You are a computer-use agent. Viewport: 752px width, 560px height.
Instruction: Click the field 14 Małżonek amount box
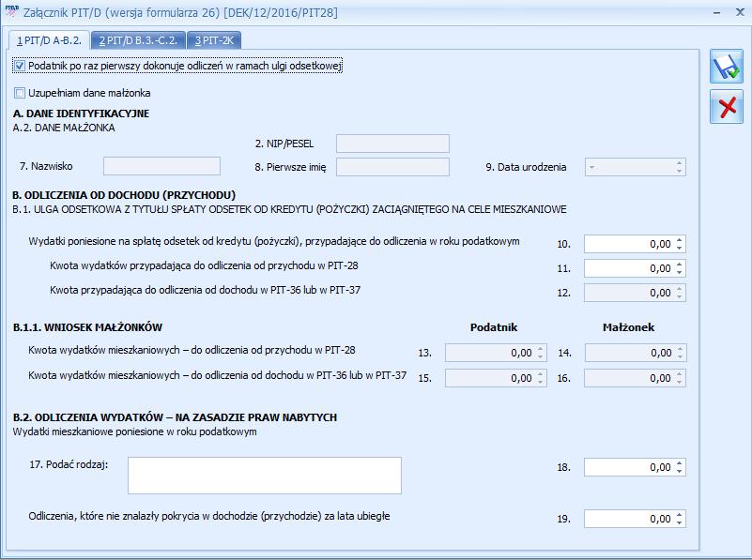pos(636,353)
